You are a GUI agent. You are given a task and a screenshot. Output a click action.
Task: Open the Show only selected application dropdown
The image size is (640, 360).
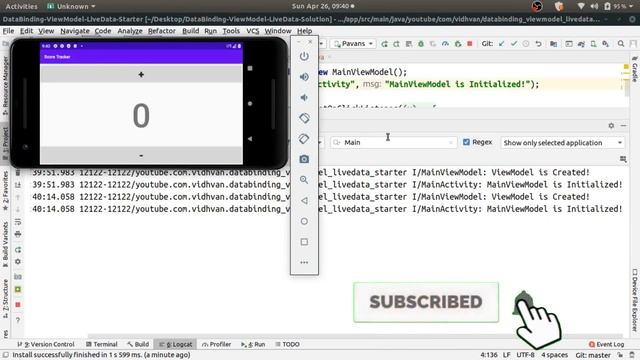point(562,142)
